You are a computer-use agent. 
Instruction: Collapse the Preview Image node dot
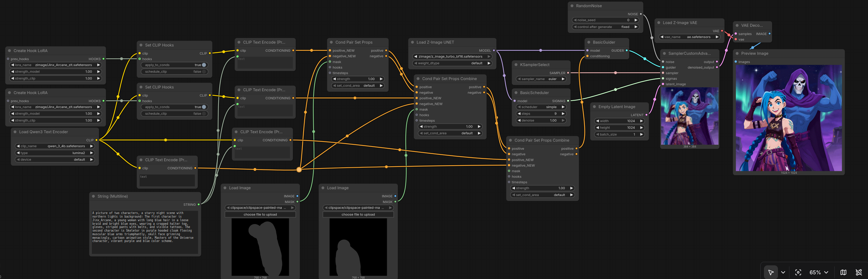(737, 54)
